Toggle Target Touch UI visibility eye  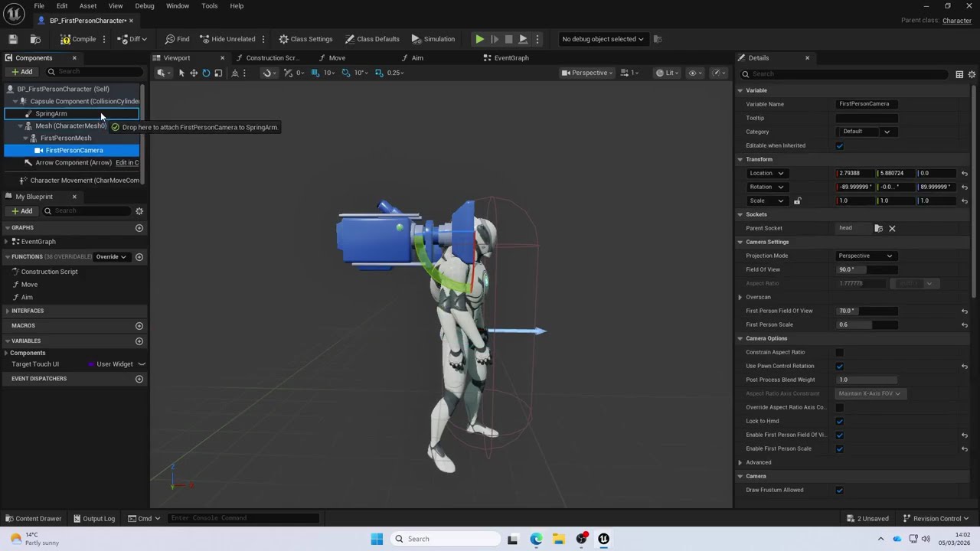click(x=142, y=364)
